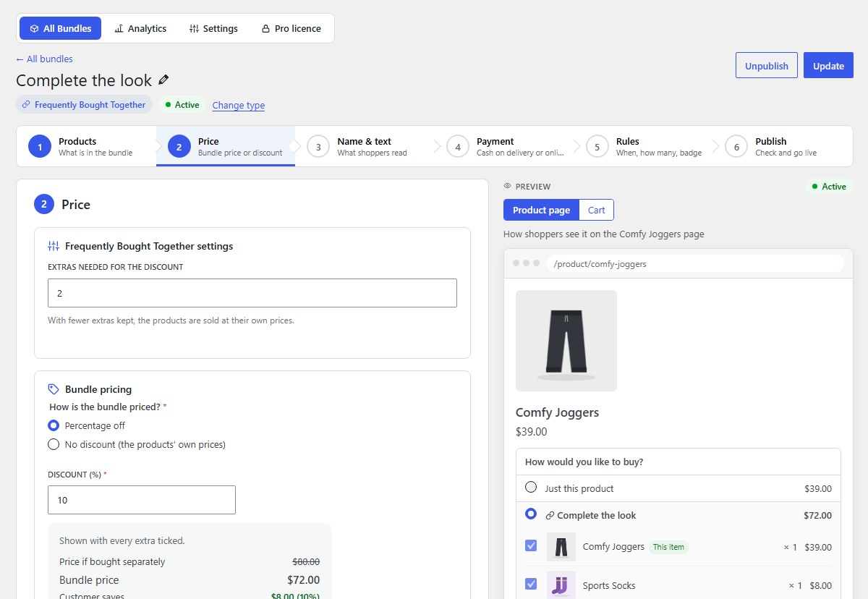This screenshot has width=868, height=599.
Task: Go to step 6 Publish
Action: pyautogui.click(x=783, y=146)
